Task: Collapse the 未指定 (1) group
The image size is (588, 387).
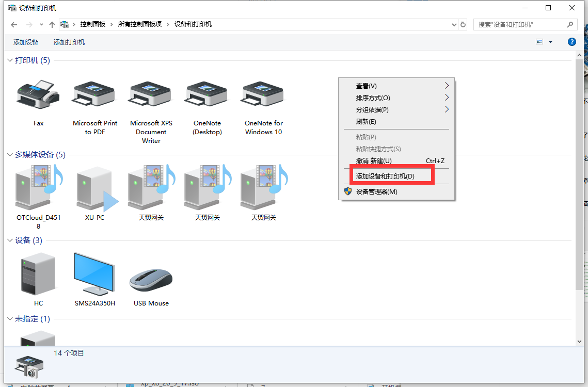Action: click(x=10, y=319)
